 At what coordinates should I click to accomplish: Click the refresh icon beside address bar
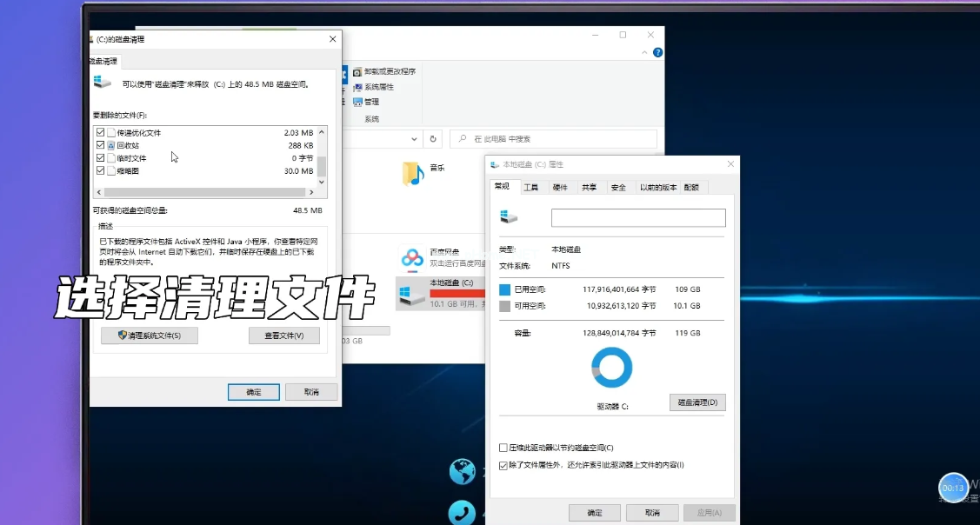click(433, 139)
